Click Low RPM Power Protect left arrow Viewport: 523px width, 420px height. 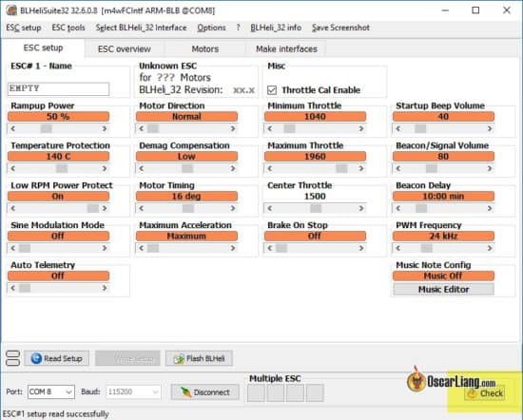(x=12, y=208)
